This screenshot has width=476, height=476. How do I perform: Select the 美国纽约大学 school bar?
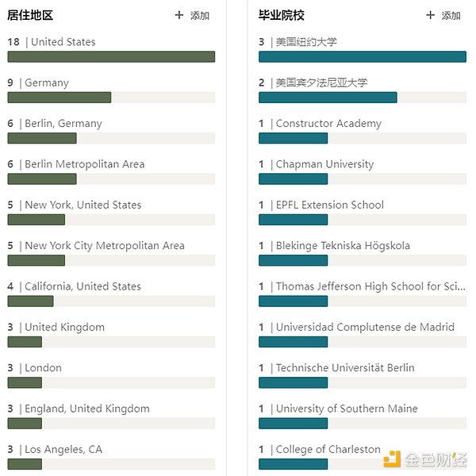[x=362, y=56]
